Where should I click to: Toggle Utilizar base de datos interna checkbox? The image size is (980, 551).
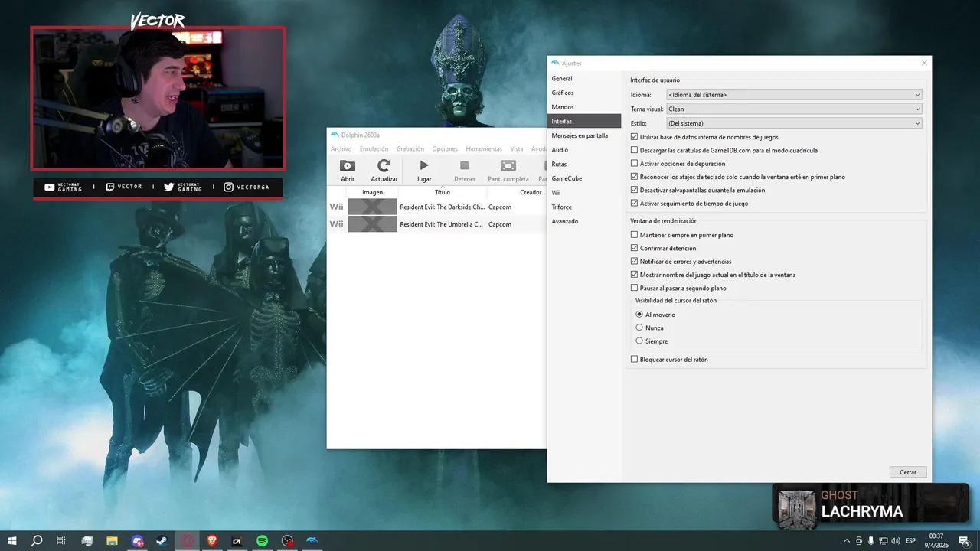tap(634, 137)
